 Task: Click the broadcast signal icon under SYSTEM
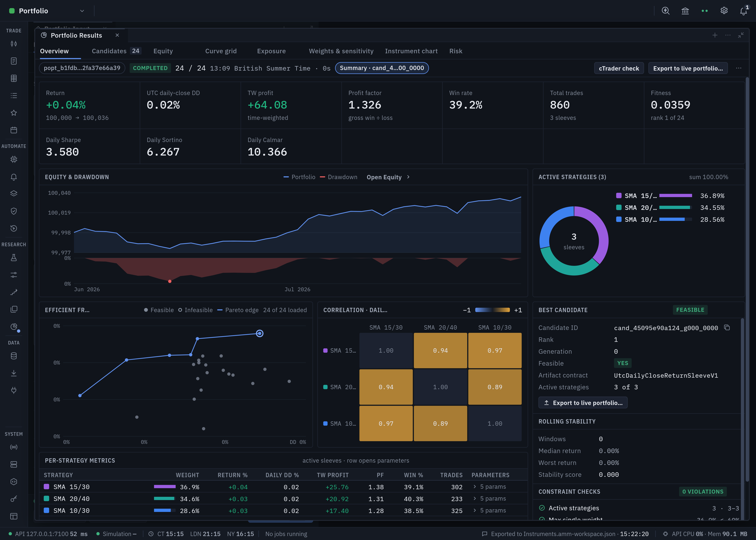(14, 447)
